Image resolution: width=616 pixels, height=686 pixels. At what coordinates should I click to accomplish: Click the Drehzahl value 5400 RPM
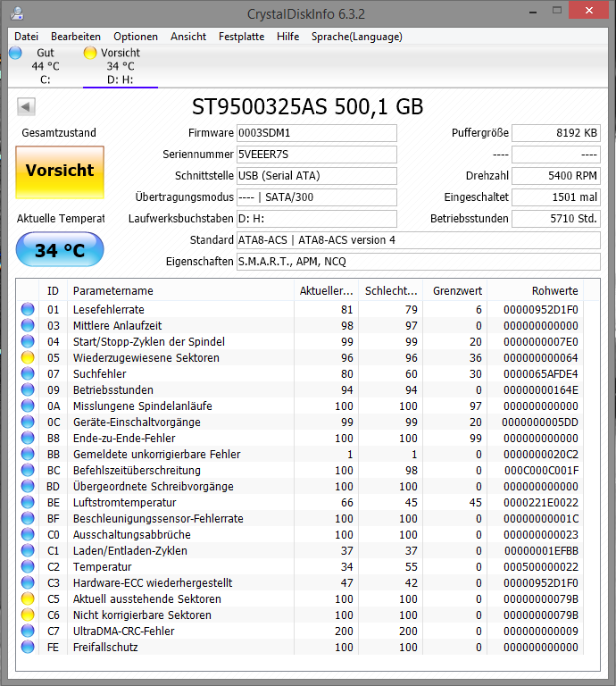coord(556,176)
